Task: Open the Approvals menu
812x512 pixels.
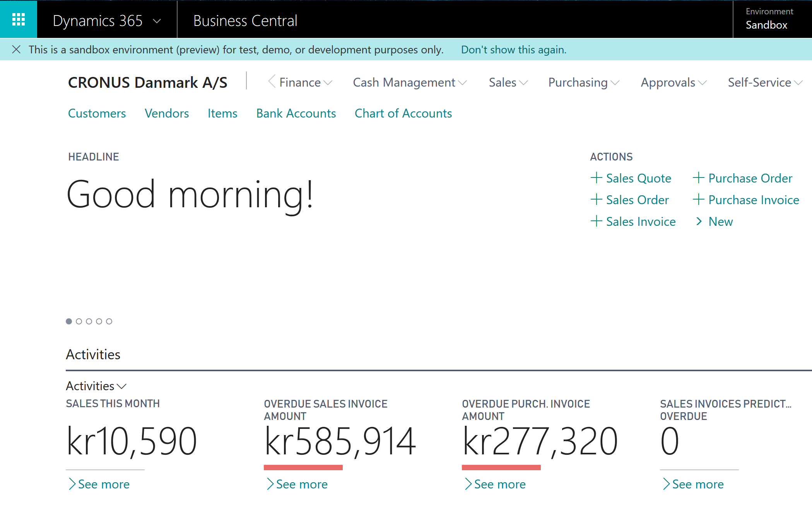Action: [674, 82]
